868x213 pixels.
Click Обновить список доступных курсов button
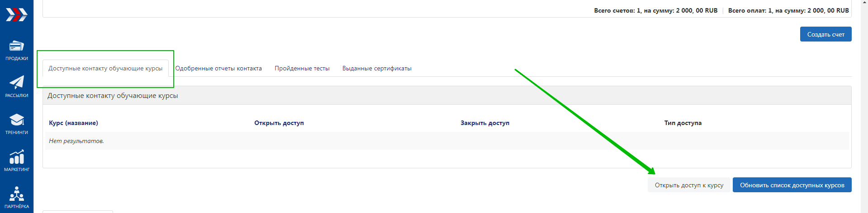[x=792, y=185]
